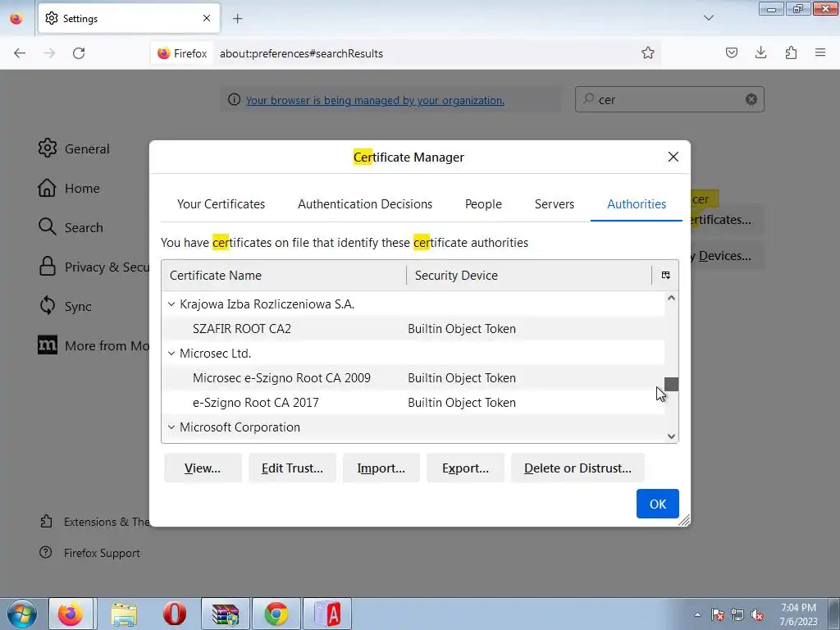Click the muted volume tray icon

coord(757,614)
